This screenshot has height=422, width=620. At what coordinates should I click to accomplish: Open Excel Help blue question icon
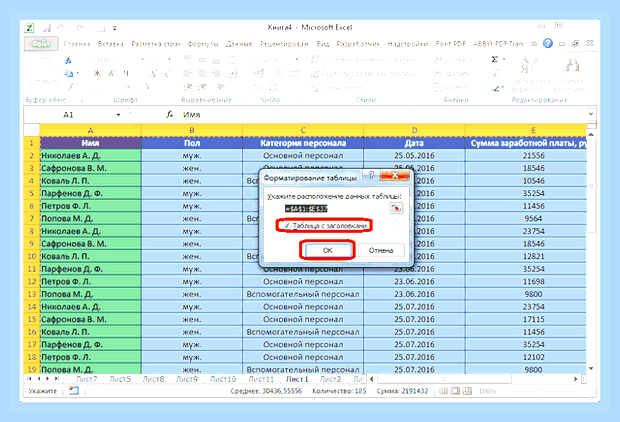coord(548,44)
